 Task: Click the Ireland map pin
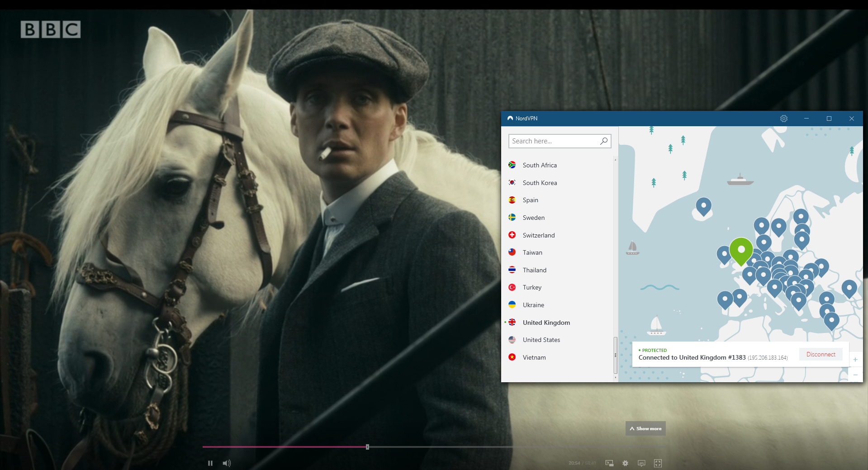(x=724, y=255)
